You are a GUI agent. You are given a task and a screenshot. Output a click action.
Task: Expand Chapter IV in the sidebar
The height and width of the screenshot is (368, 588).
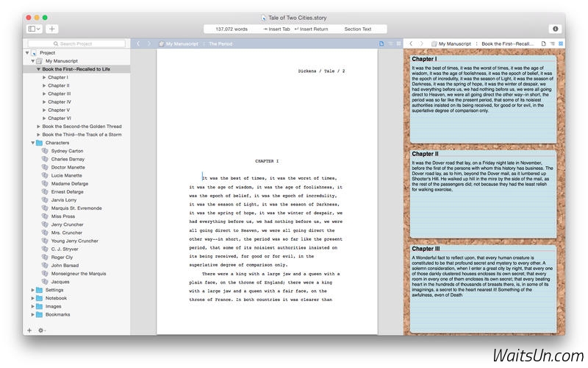point(44,102)
